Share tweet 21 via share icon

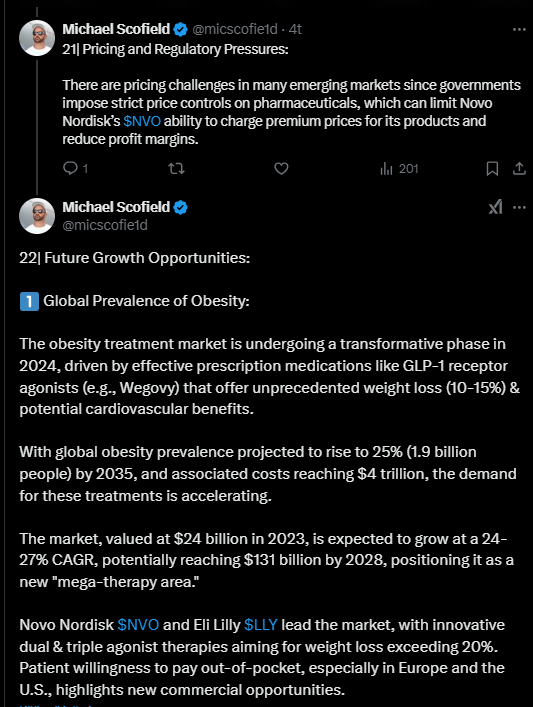(519, 169)
